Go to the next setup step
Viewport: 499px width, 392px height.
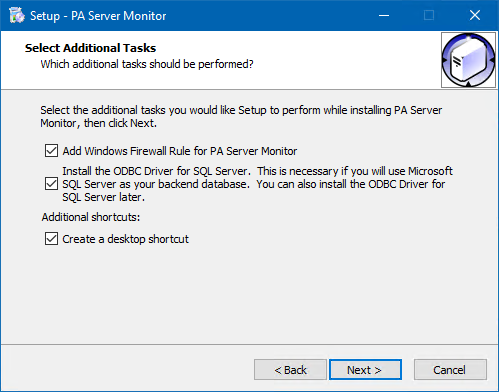(x=365, y=369)
